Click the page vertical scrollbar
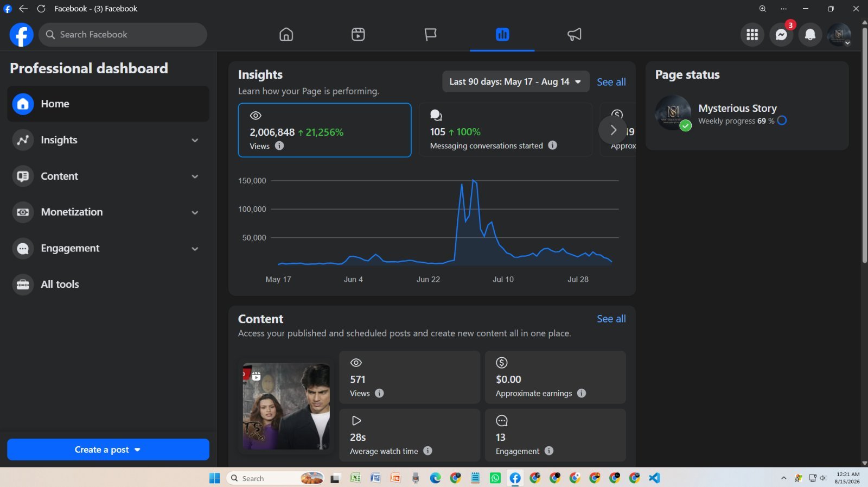This screenshot has width=868, height=487. tap(864, 145)
